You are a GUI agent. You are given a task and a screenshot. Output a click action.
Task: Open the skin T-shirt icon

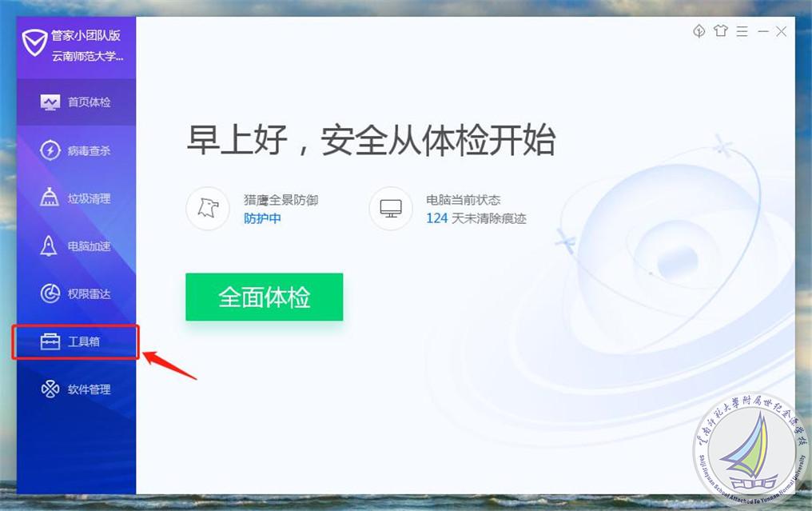click(x=720, y=31)
